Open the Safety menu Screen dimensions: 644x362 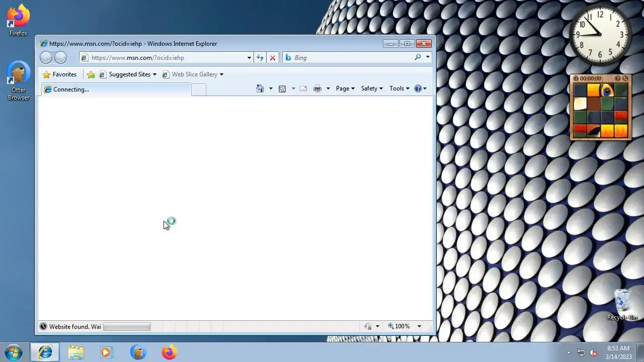[372, 88]
